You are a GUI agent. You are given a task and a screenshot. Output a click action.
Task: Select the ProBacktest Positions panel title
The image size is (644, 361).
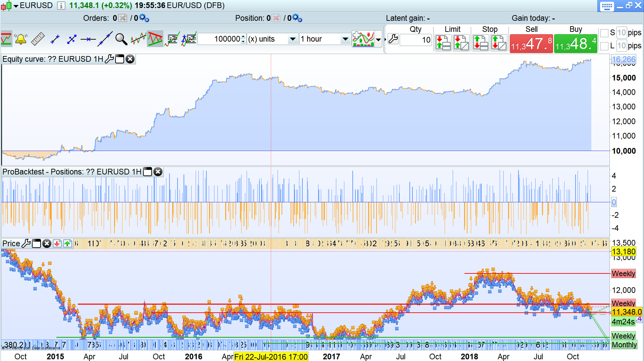[x=72, y=172]
